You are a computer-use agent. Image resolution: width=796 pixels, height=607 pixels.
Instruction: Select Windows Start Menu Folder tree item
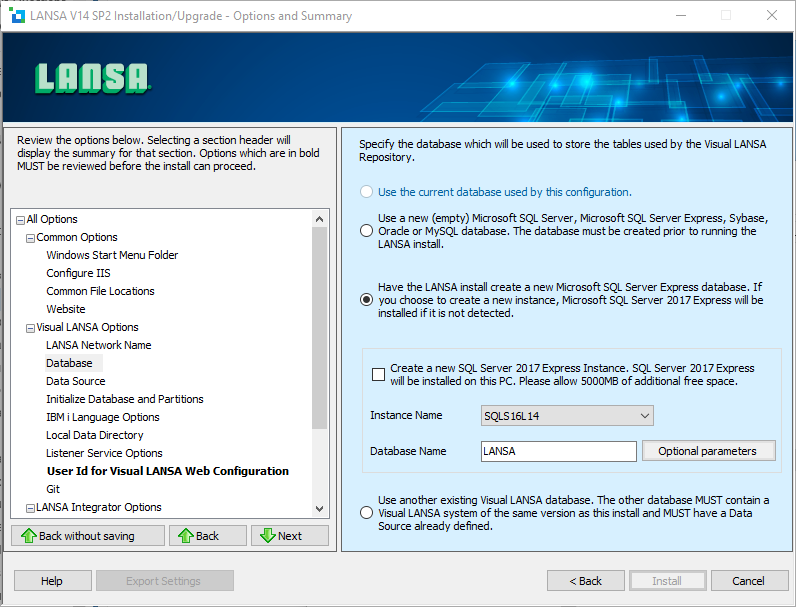[x=112, y=255]
